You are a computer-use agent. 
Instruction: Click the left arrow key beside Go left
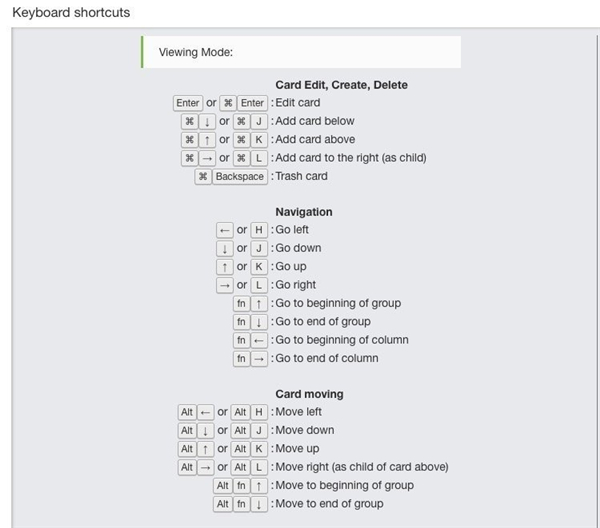(224, 230)
